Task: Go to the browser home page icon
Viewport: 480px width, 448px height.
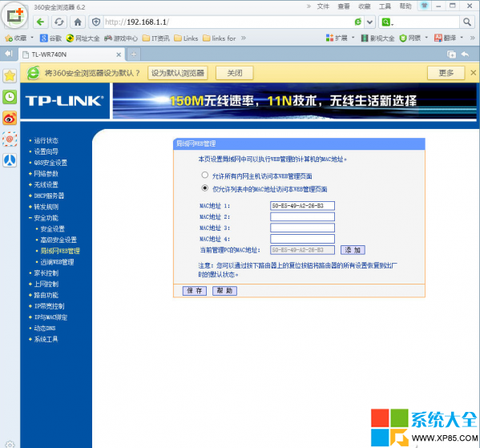Action: click(78, 22)
